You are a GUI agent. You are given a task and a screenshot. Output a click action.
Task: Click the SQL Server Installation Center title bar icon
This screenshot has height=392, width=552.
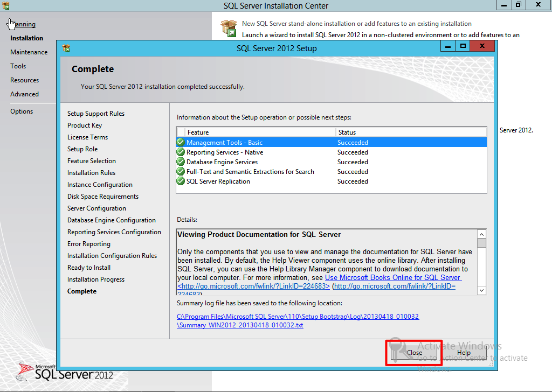(x=5, y=5)
